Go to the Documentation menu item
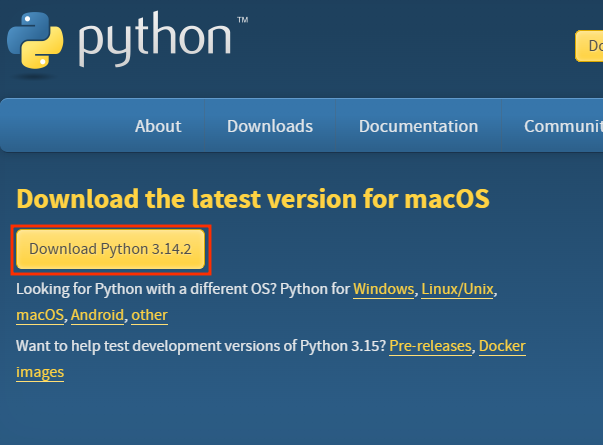603x445 pixels. click(418, 126)
